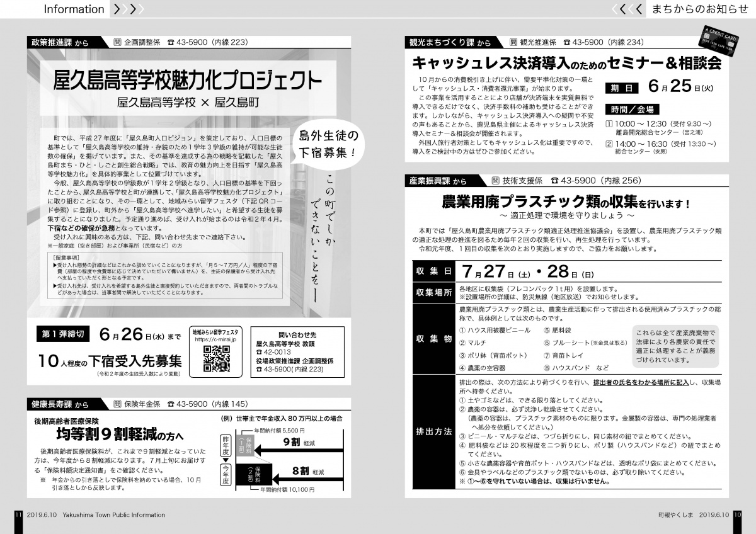The width and height of the screenshot is (756, 534).
Task: Click ⑤ 肥料袋 list item
Action: [x=558, y=330]
